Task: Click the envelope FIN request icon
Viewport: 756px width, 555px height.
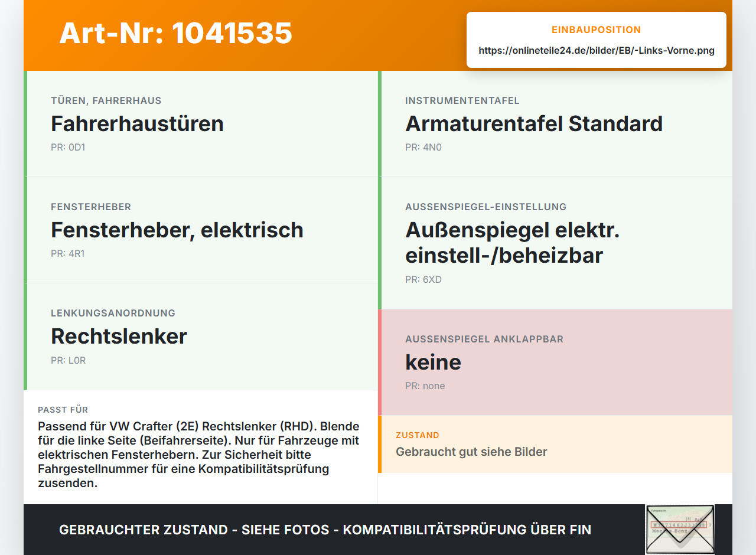Action: pos(680,529)
